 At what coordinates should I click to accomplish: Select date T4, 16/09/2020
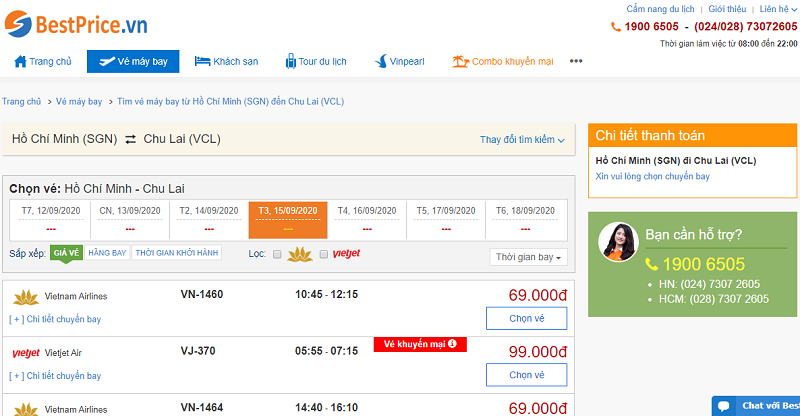(x=367, y=219)
